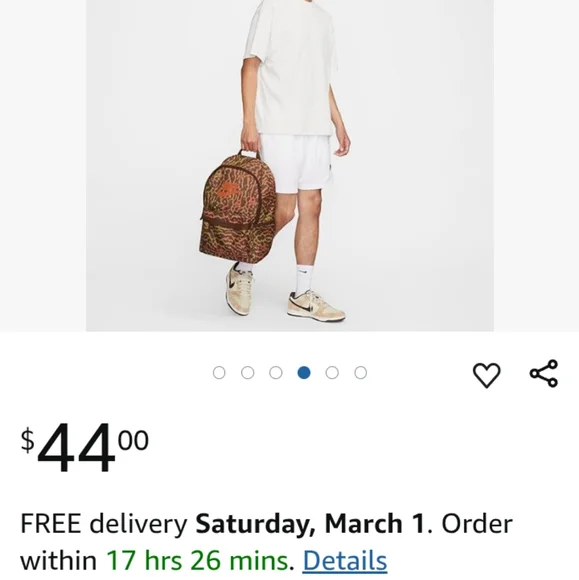This screenshot has width=579, height=580.
Task: Tap the FREE delivery text
Action: [104, 524]
